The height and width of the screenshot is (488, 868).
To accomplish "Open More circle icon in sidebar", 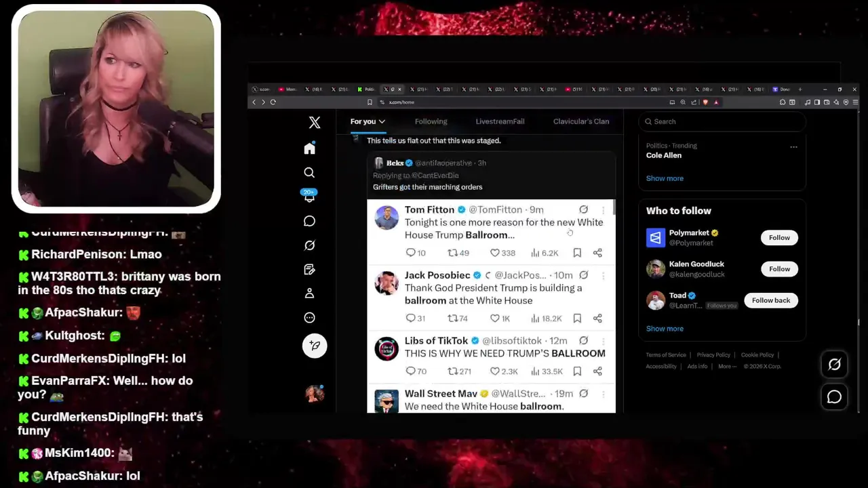I will tap(309, 318).
